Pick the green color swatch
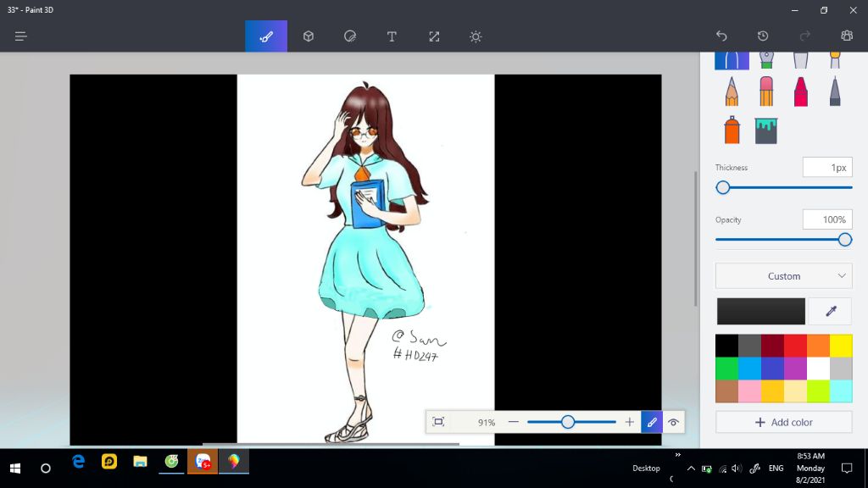Screen dimensions: 868x488 [726, 369]
